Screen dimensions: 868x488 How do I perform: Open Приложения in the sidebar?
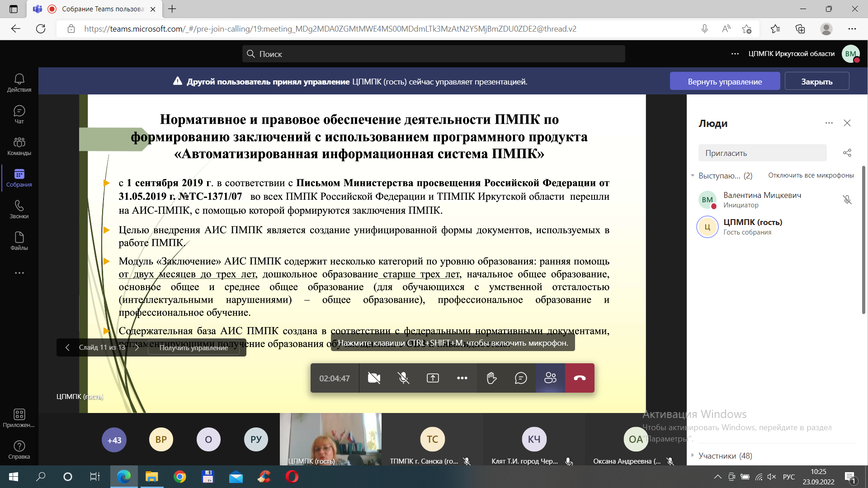19,418
